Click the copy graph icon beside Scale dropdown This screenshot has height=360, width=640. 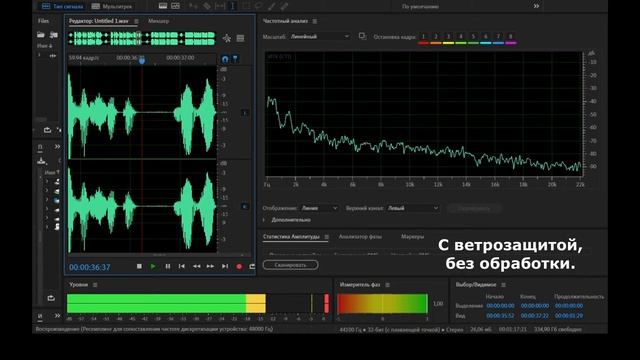point(362,37)
